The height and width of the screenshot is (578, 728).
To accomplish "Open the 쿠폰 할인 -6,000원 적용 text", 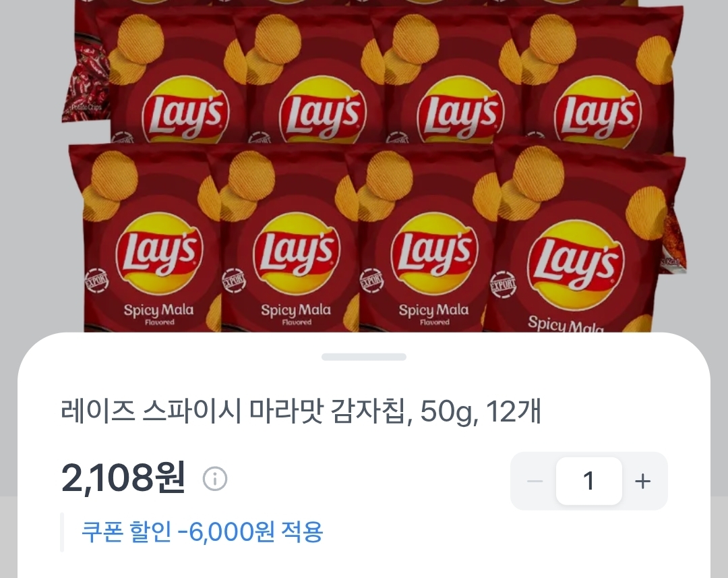I will 202,532.
